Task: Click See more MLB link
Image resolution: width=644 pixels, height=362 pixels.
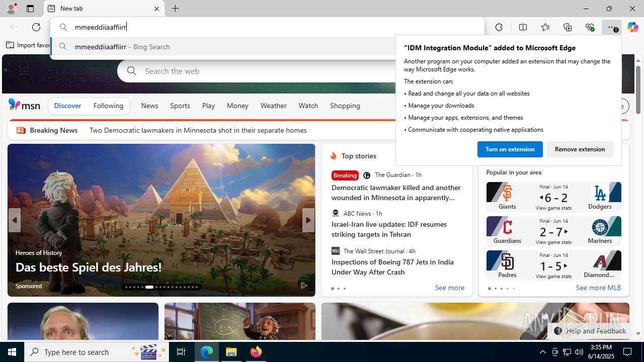Action: (x=598, y=288)
